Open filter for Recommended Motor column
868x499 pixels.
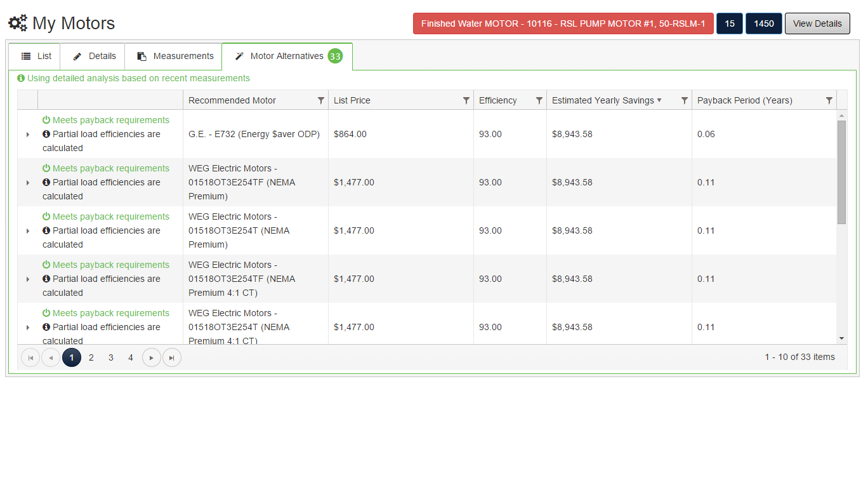(x=320, y=100)
